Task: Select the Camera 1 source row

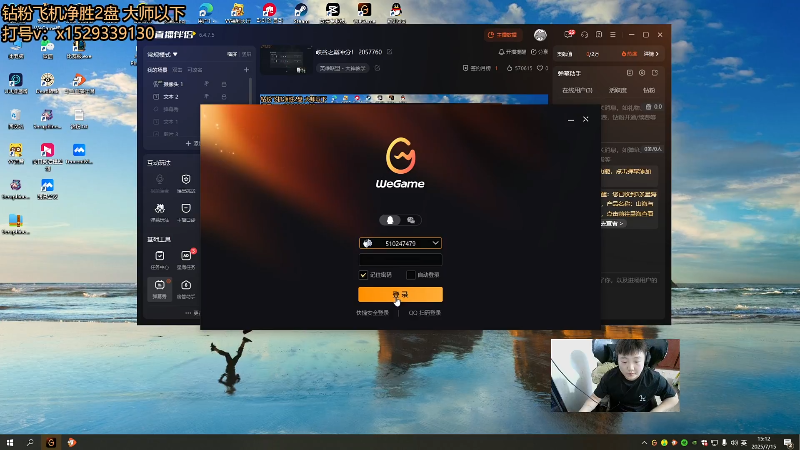Action: pos(198,84)
